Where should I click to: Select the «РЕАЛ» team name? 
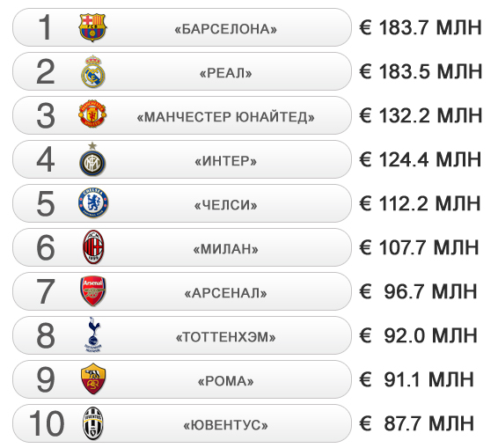coord(225,73)
